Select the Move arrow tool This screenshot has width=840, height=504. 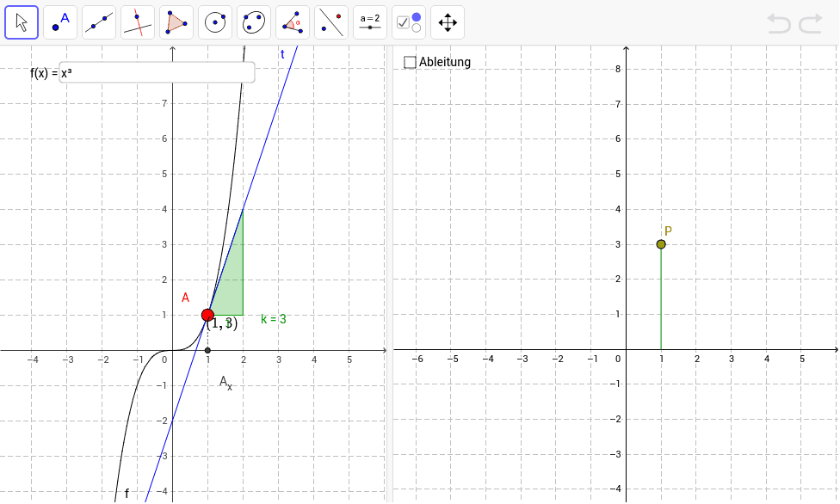click(x=22, y=22)
